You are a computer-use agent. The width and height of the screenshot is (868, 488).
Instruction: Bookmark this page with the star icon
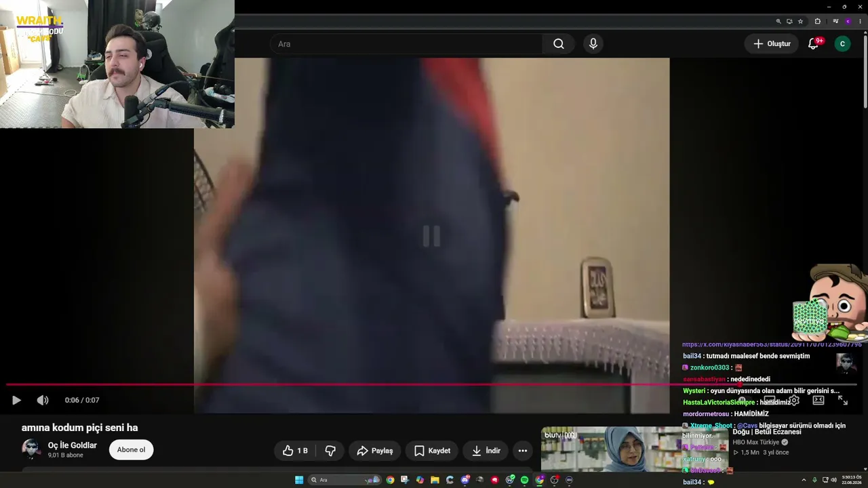(x=800, y=21)
